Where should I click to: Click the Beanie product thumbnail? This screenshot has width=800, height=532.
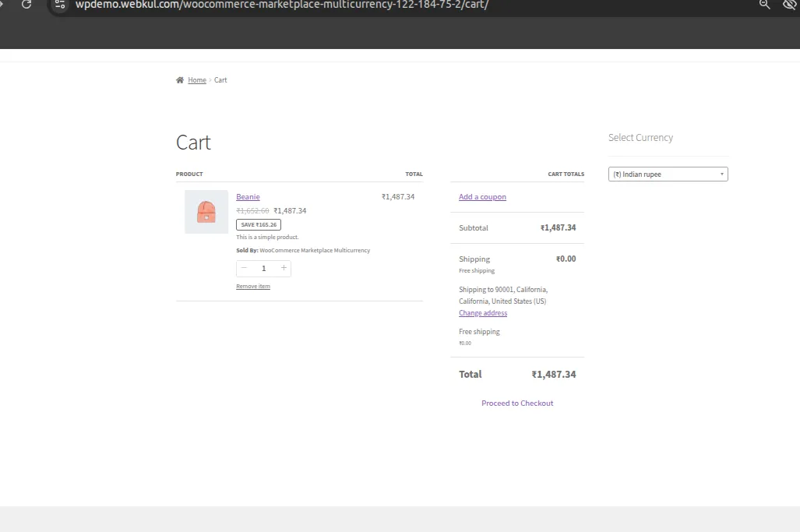(206, 212)
